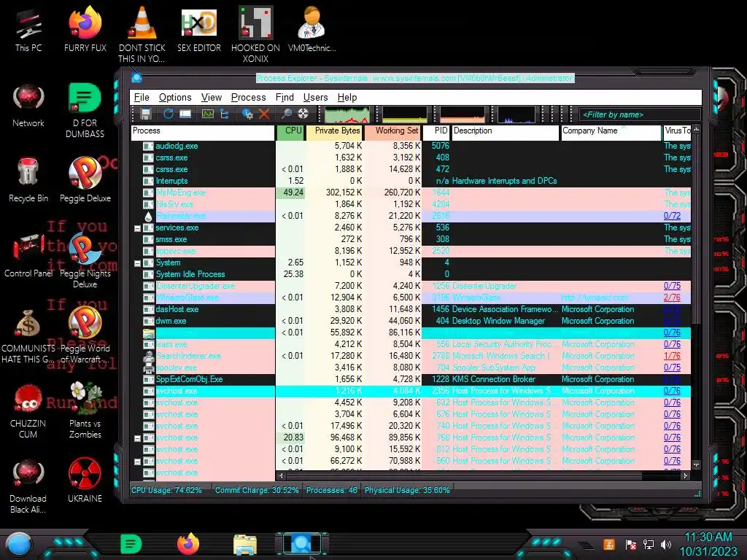Click the Processes: 46 status bar entry
Image resolution: width=747 pixels, height=560 pixels.
(x=332, y=490)
